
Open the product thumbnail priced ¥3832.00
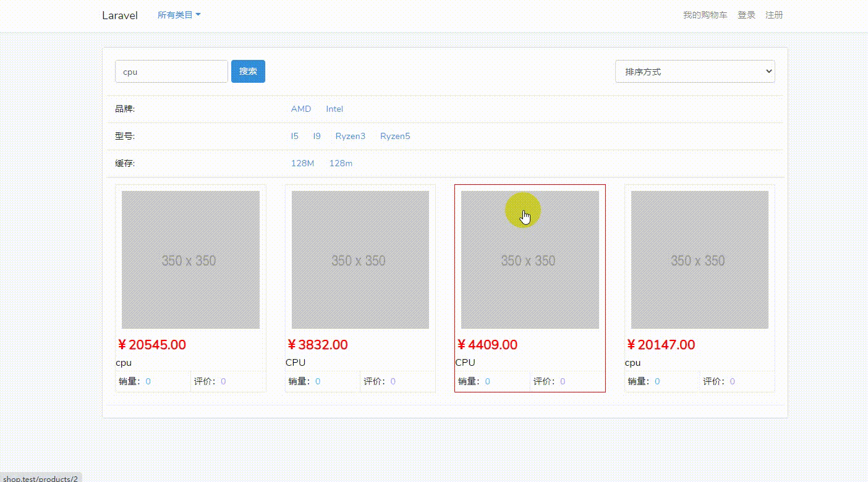click(360, 260)
